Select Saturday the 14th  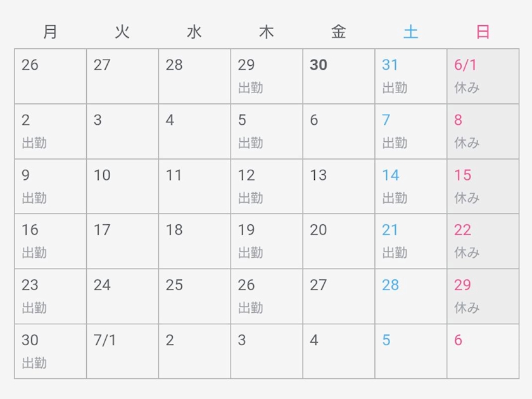[411, 186]
